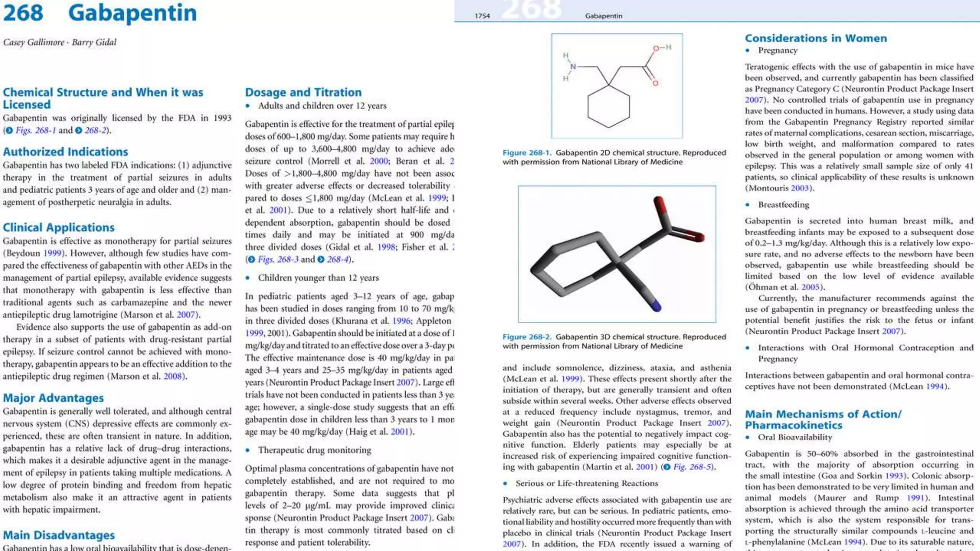Click the "Figure 268-2." caption label
Image resolution: width=980 pixels, height=551 pixels.
(x=527, y=337)
